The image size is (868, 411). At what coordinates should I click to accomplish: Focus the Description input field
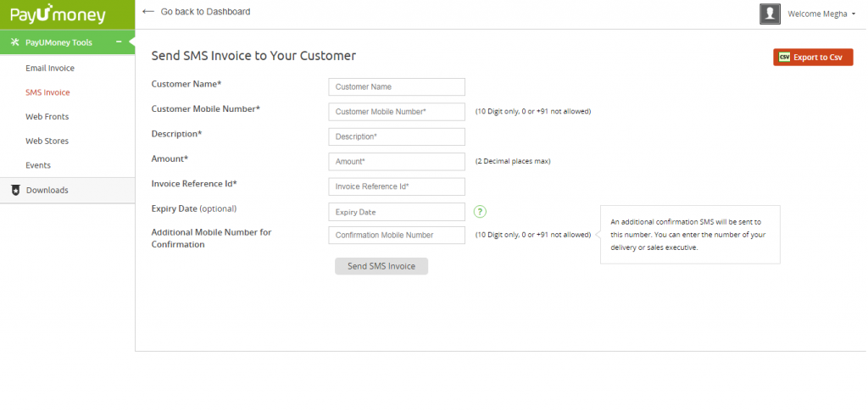[397, 136]
